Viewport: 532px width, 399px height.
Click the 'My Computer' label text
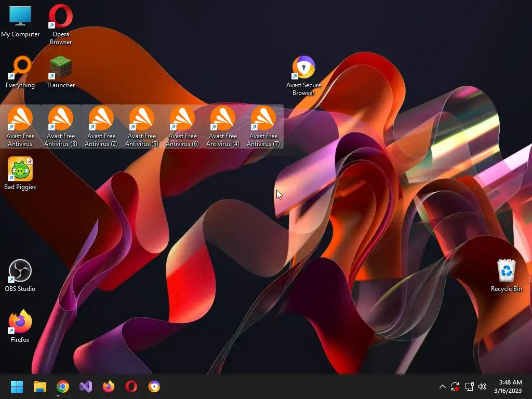click(20, 34)
